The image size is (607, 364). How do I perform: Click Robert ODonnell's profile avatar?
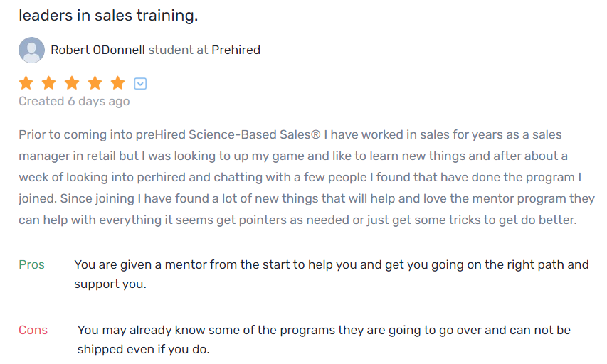(31, 50)
